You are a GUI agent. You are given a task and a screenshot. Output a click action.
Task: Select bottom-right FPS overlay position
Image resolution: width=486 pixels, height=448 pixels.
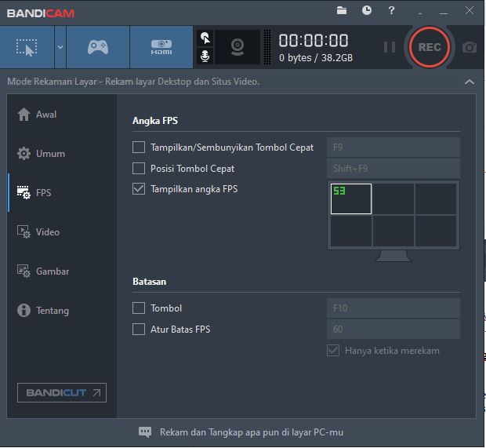tap(436, 231)
